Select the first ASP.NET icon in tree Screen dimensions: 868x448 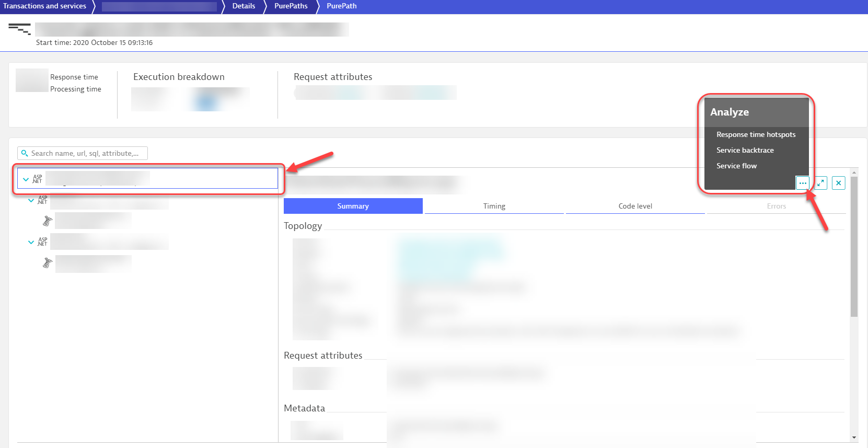[38, 179]
